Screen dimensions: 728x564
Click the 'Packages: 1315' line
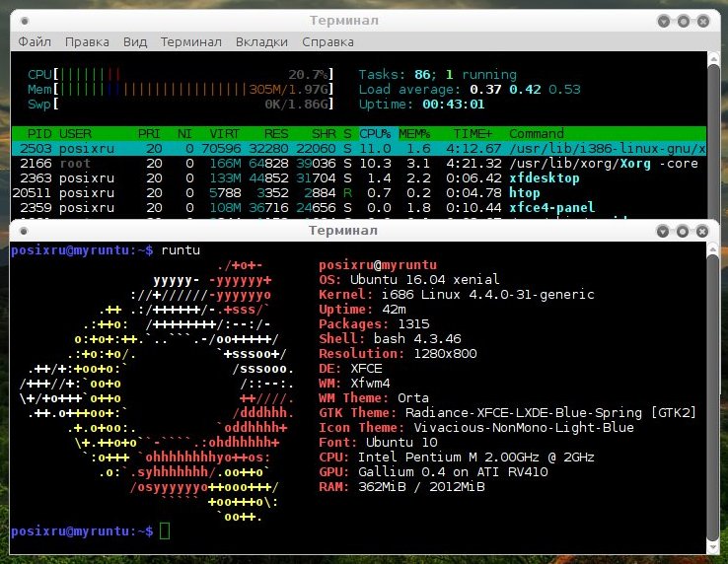pos(374,324)
